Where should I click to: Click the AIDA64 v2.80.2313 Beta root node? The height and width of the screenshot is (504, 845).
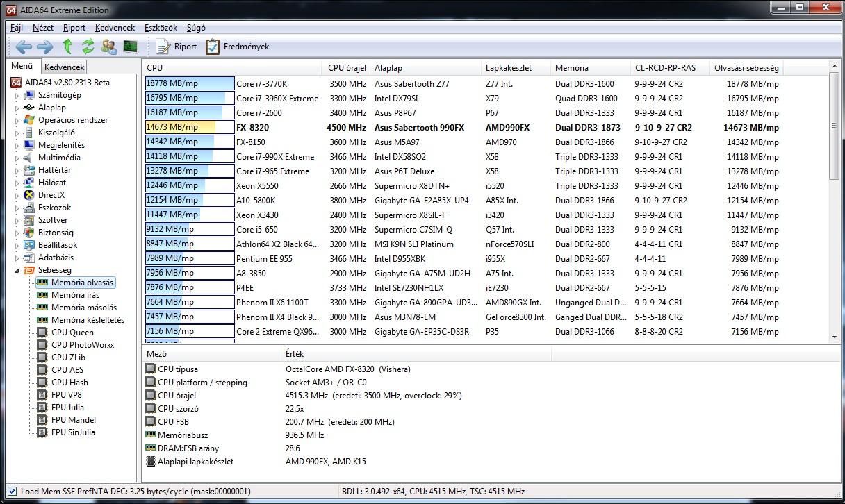click(67, 83)
